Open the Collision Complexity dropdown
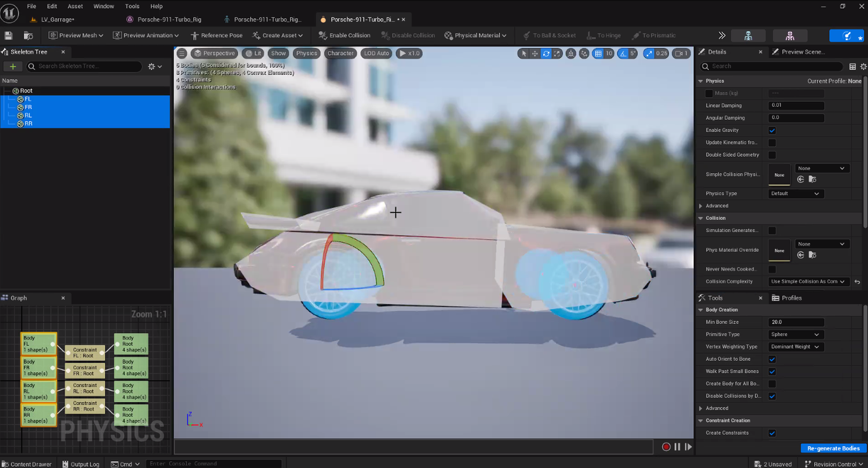This screenshot has width=868, height=468. (x=808, y=282)
